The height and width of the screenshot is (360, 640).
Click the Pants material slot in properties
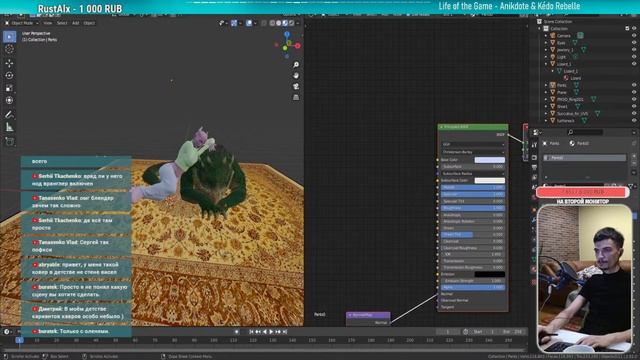pyautogui.click(x=585, y=158)
